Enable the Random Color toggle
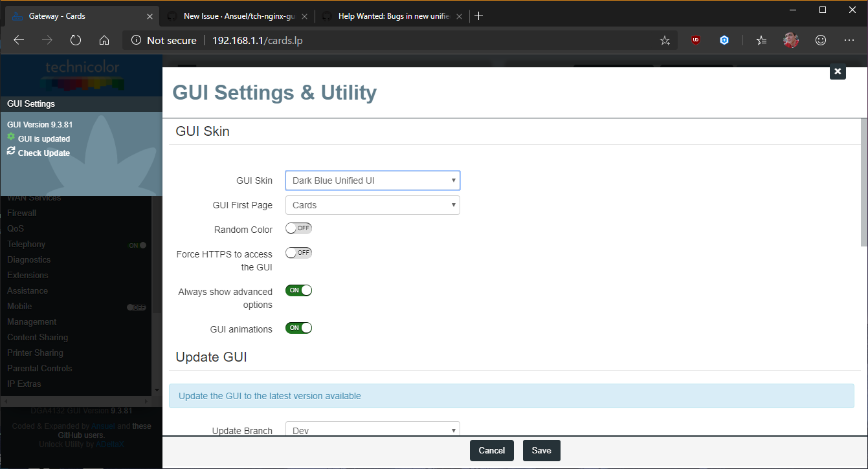868x469 pixels. tap(298, 228)
